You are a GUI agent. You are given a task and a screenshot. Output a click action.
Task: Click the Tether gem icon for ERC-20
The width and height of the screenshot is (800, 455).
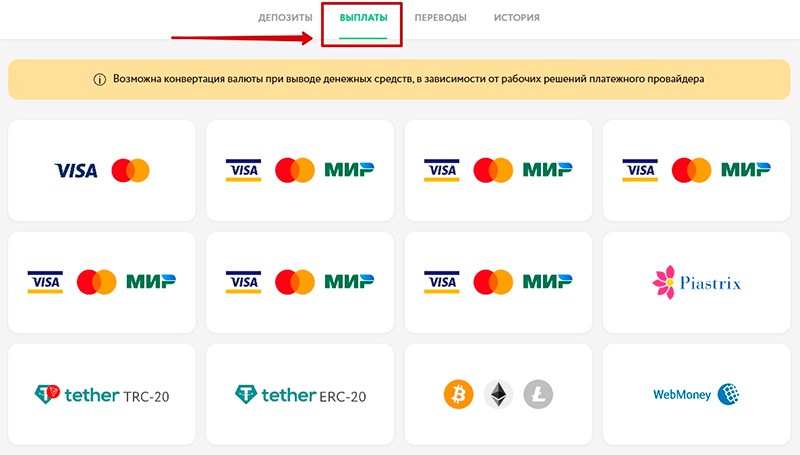click(245, 395)
